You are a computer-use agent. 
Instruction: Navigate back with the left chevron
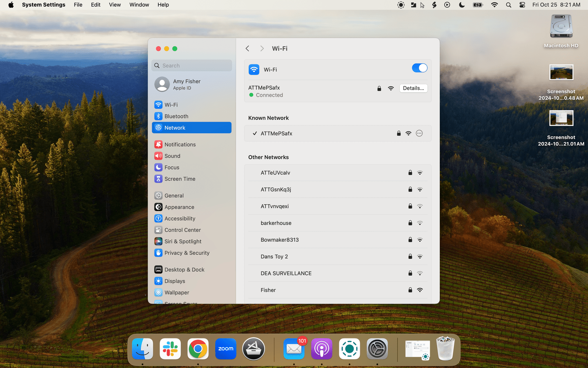tap(247, 49)
